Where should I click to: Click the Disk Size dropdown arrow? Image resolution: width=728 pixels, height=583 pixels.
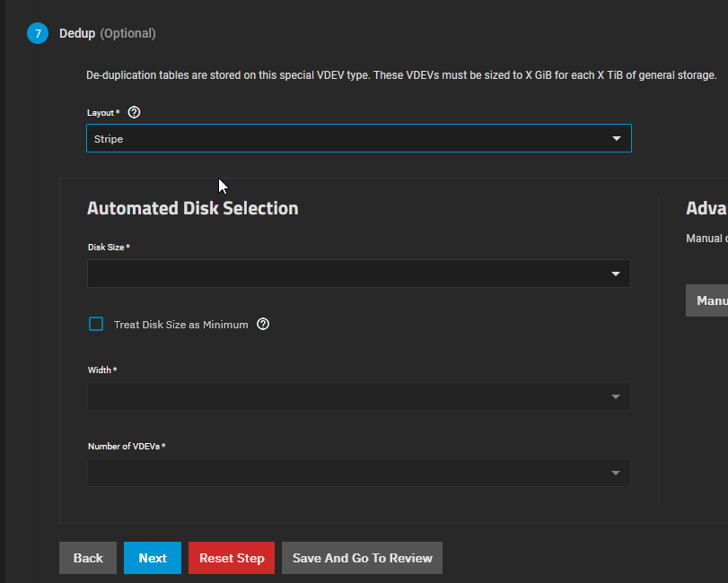tap(615, 274)
